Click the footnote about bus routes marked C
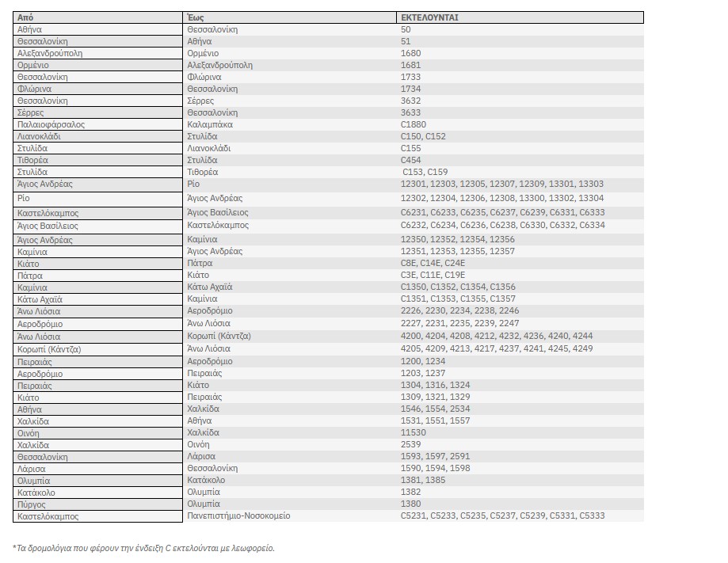Image resolution: width=728 pixels, height=563 pixels. pyautogui.click(x=143, y=547)
